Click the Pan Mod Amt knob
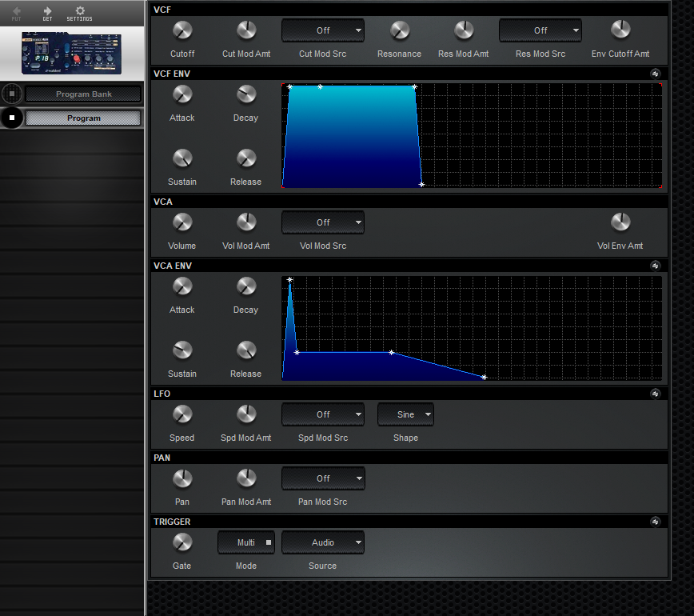 point(246,478)
